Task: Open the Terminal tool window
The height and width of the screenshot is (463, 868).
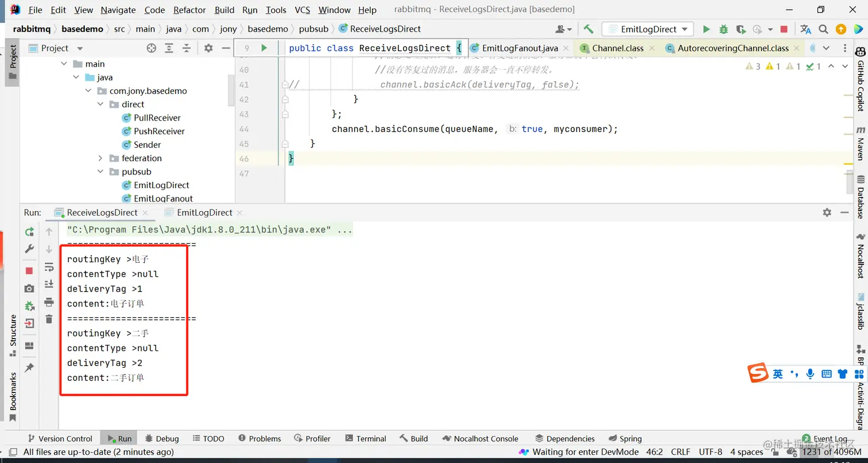Action: [365, 439]
